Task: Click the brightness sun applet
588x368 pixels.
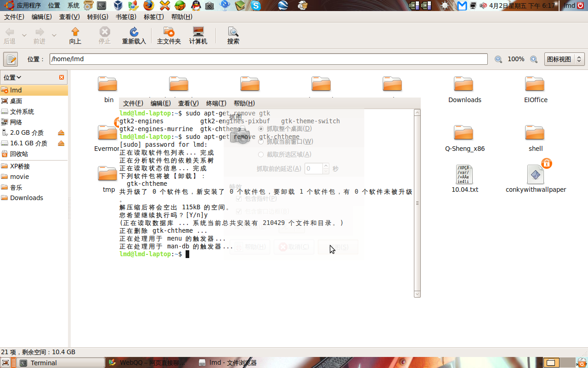Action: pos(445,6)
